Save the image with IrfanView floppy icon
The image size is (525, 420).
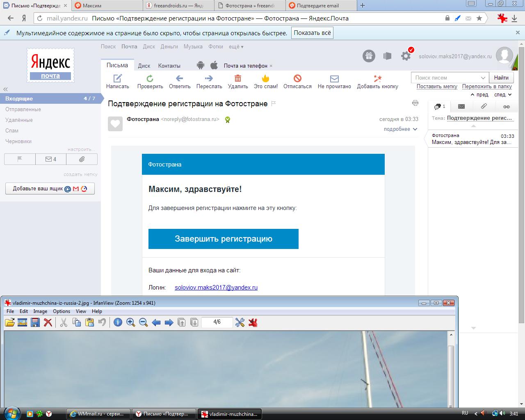click(35, 322)
